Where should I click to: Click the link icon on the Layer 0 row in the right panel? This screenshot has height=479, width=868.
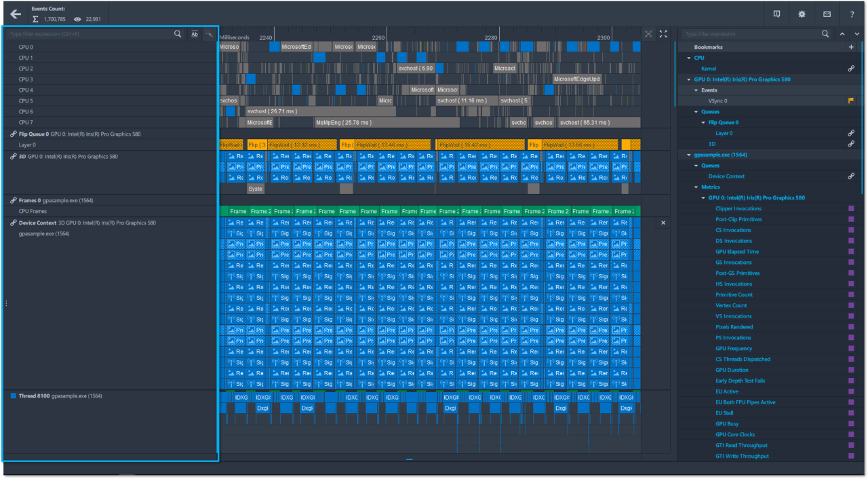pos(851,133)
